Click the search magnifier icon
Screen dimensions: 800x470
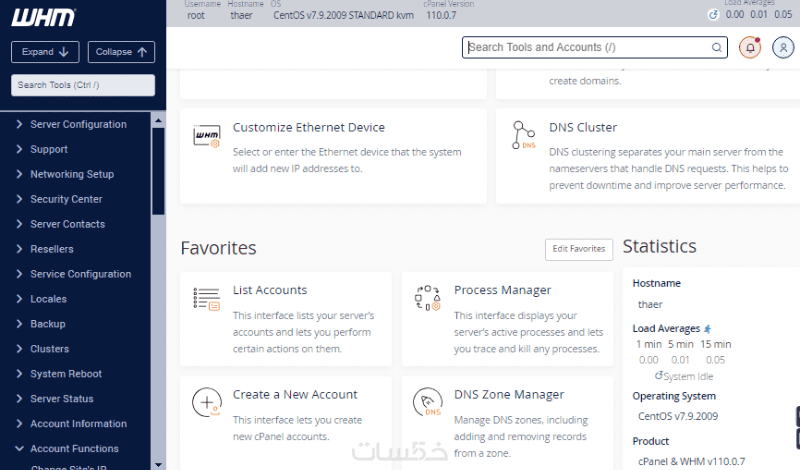tap(717, 47)
